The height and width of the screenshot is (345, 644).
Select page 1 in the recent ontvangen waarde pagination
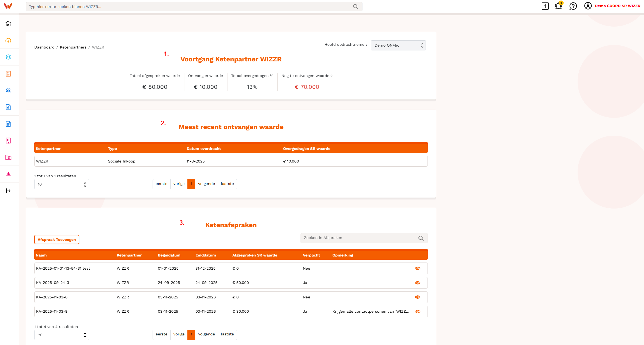(191, 184)
